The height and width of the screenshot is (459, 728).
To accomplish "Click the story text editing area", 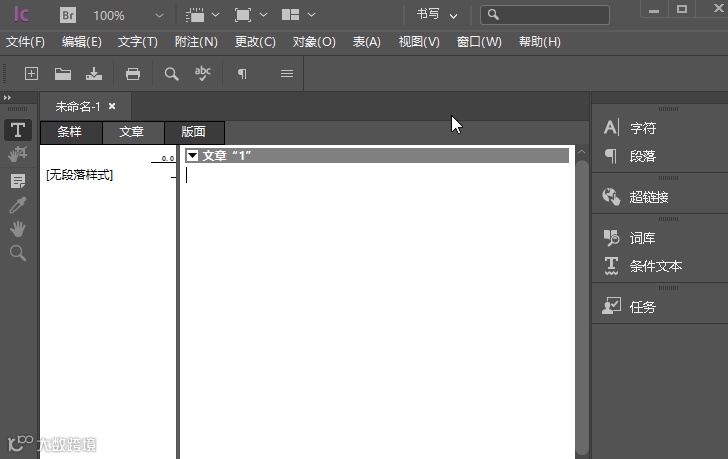I will click(x=377, y=311).
